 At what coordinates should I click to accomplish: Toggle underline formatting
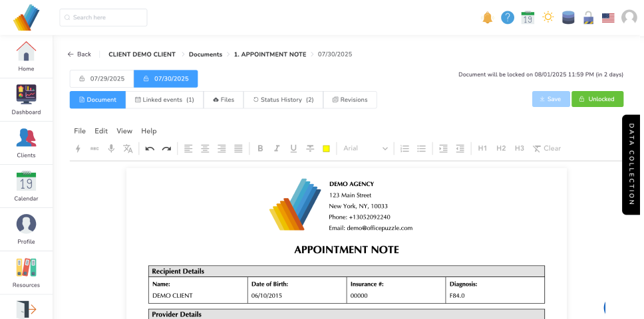293,149
